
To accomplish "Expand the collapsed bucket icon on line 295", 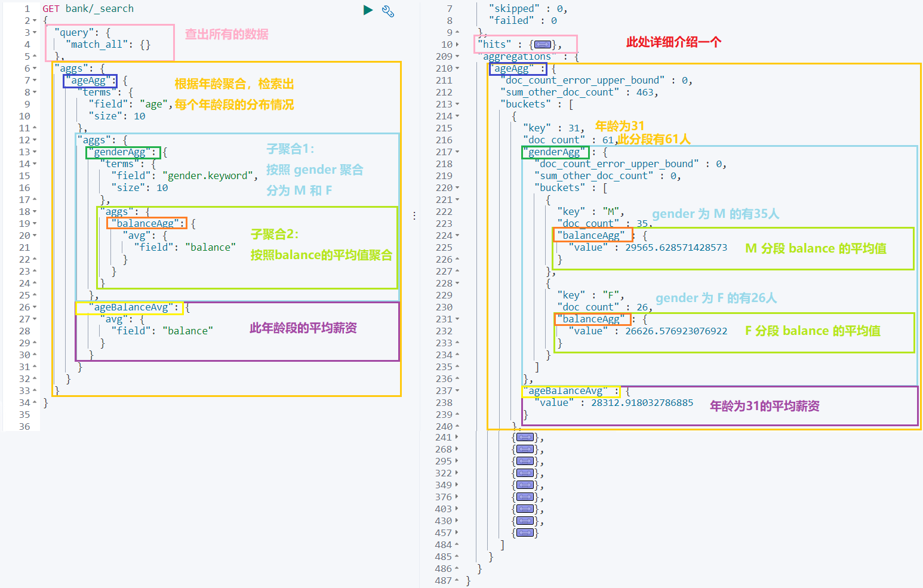I will (x=525, y=460).
